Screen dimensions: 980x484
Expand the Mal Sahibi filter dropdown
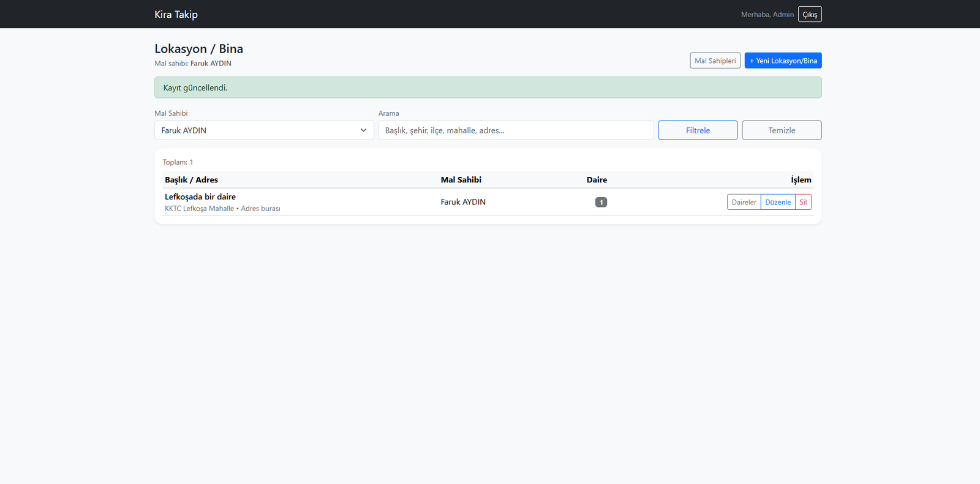[x=264, y=130]
